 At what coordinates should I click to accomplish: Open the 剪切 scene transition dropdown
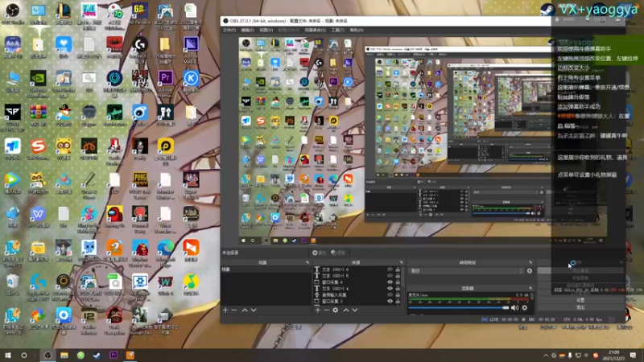point(466,271)
